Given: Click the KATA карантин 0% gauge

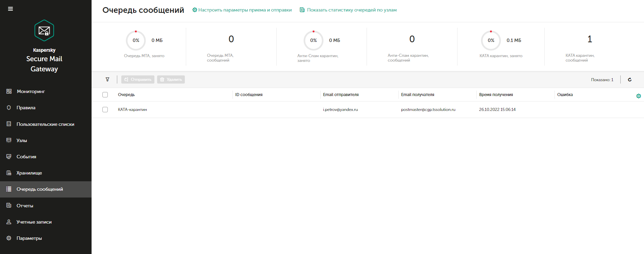Looking at the screenshot, I should tap(491, 40).
